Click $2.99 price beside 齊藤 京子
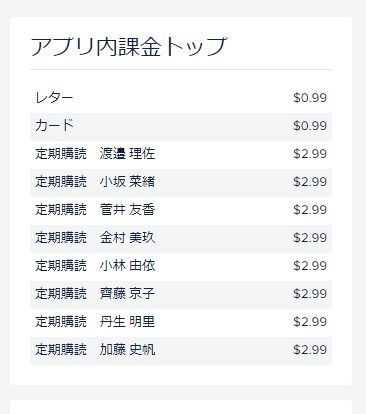Image resolution: width=366 pixels, height=414 pixels. [310, 294]
